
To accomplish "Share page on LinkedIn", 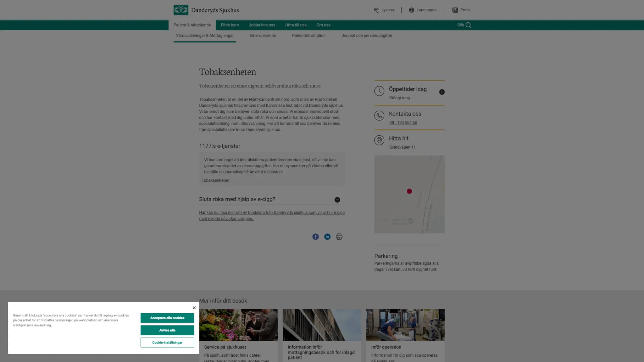I will 327,237.
